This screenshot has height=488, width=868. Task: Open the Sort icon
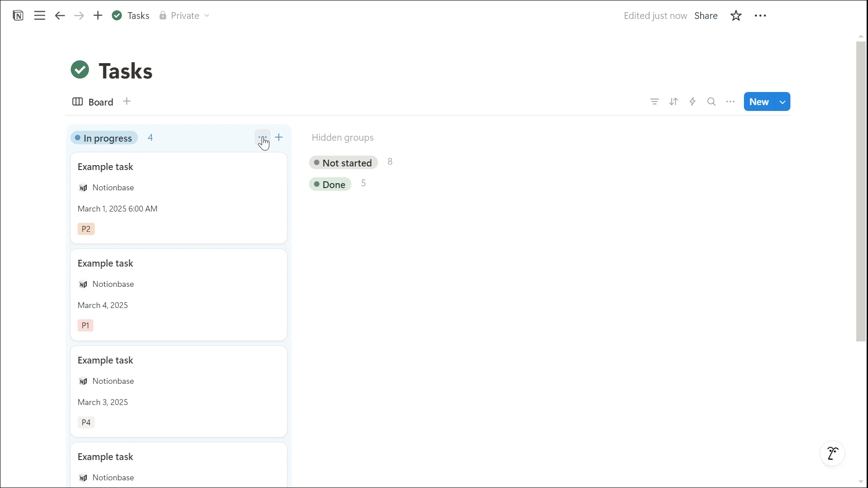coord(674,102)
